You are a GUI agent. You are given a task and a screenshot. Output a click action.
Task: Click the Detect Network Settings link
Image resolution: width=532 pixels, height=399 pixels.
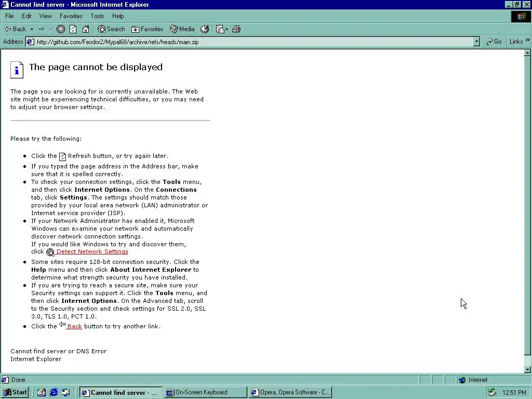pos(92,251)
